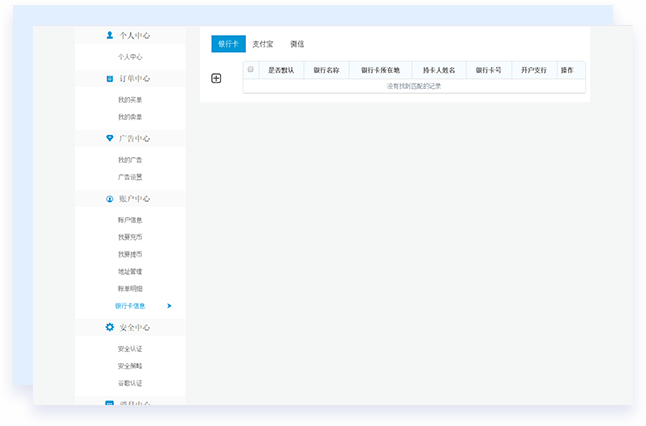Open 安全认证 under 安全中心
Image resolution: width=646 pixels, height=426 pixels.
130,349
